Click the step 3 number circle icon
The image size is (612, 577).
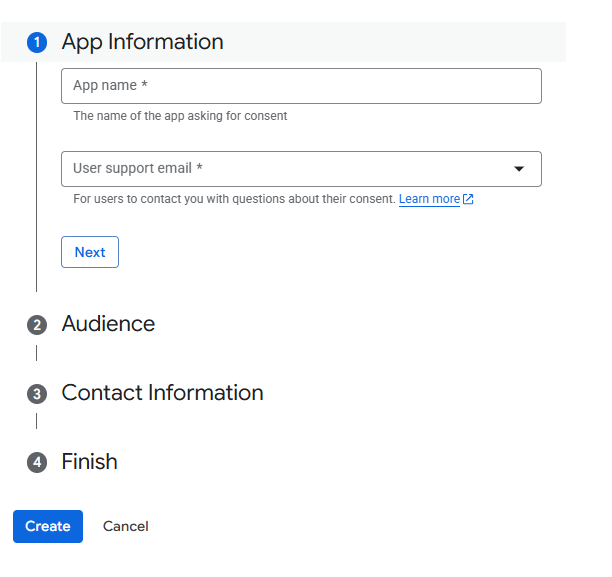pyautogui.click(x=37, y=394)
